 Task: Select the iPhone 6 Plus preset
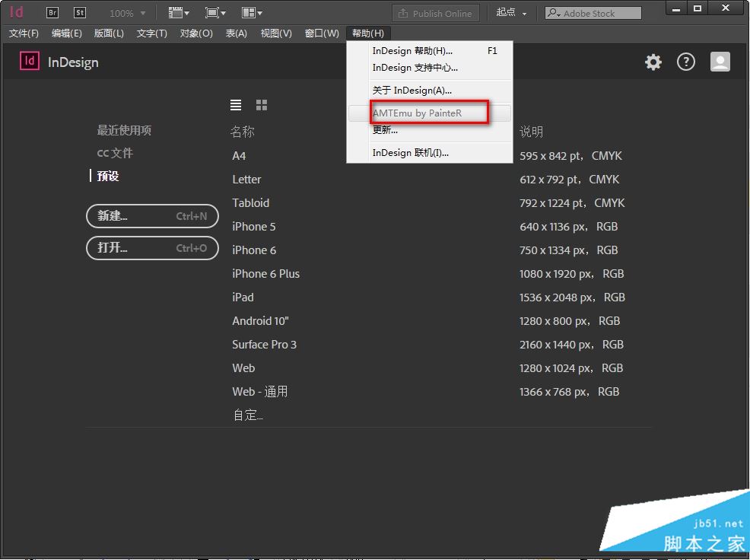pyautogui.click(x=266, y=274)
